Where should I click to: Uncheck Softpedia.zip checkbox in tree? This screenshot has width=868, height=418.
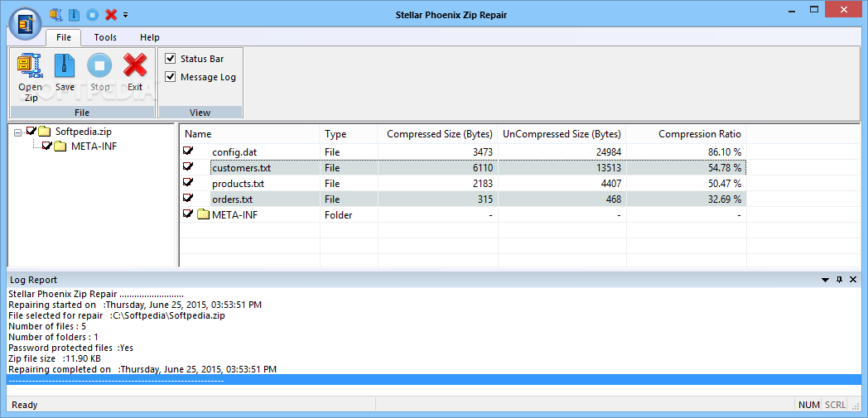tap(31, 131)
